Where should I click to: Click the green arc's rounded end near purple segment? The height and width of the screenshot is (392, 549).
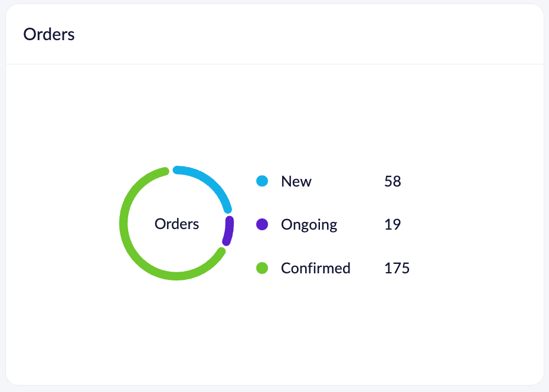point(221,251)
